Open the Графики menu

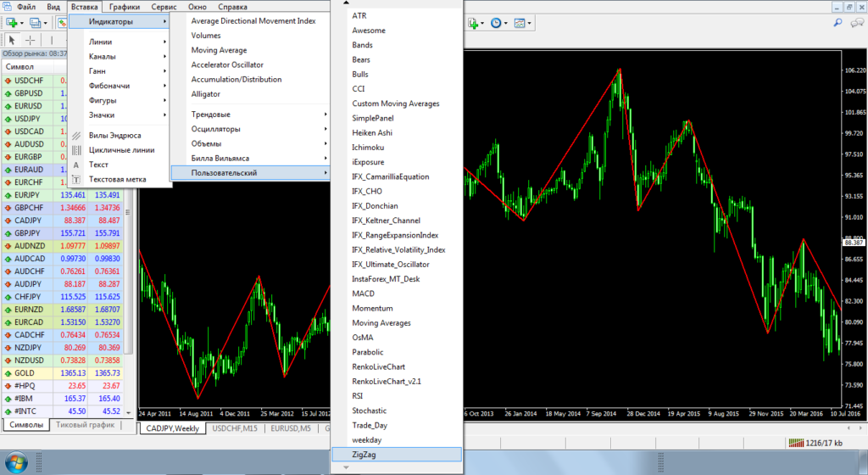pos(124,7)
